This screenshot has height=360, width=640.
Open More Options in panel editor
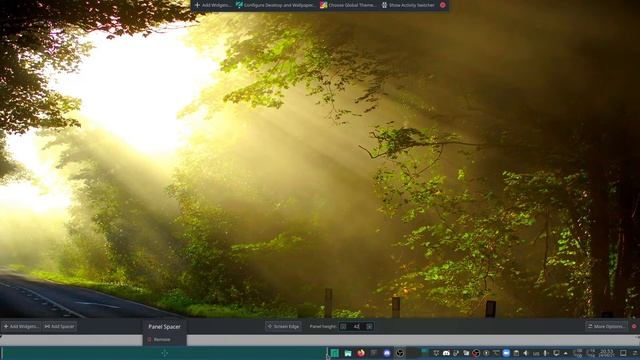(x=606, y=327)
